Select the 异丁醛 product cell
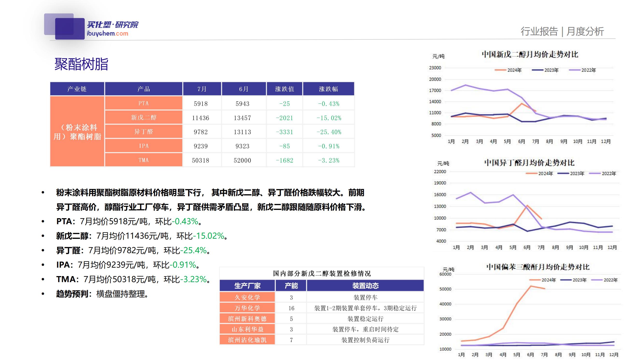 [143, 132]
